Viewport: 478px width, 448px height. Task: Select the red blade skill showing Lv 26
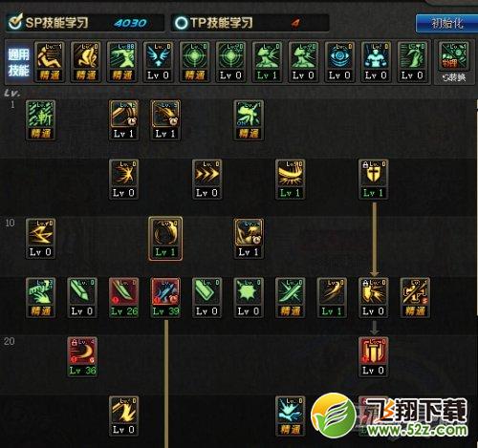tap(124, 298)
